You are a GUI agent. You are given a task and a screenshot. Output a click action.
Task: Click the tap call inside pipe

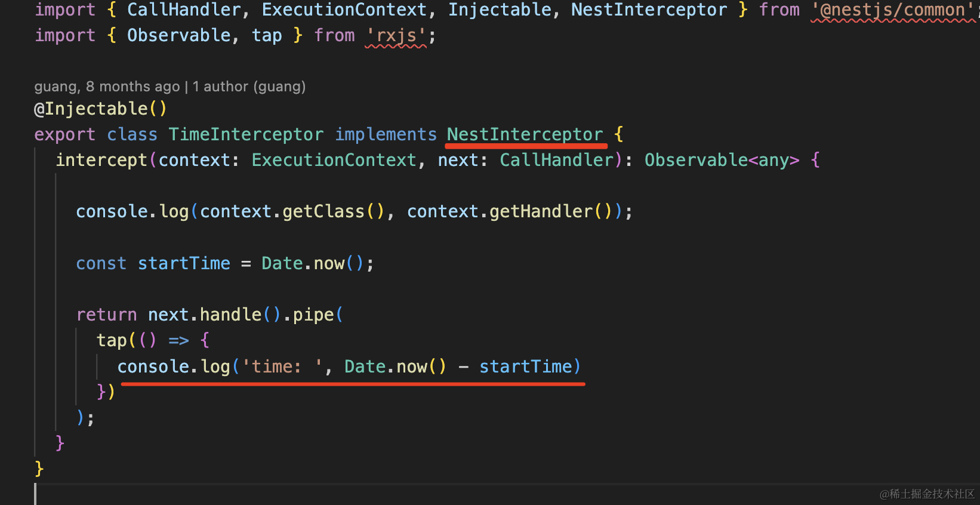[x=112, y=340]
